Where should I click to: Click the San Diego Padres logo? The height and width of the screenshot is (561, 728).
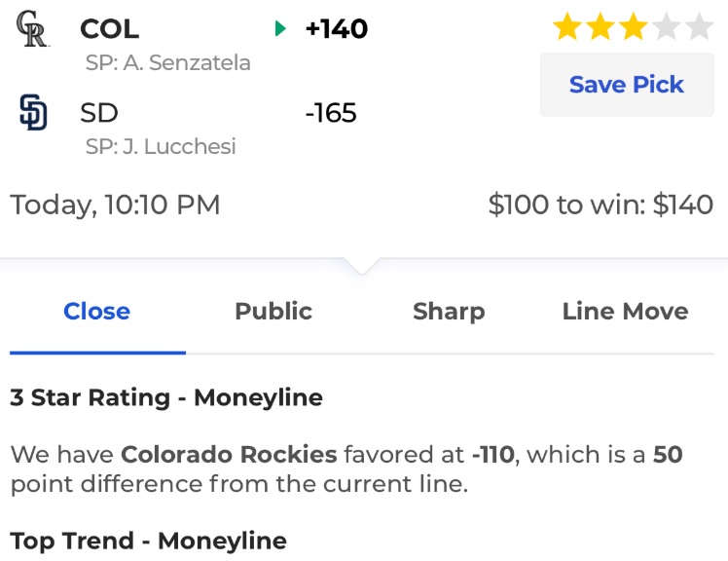click(33, 112)
